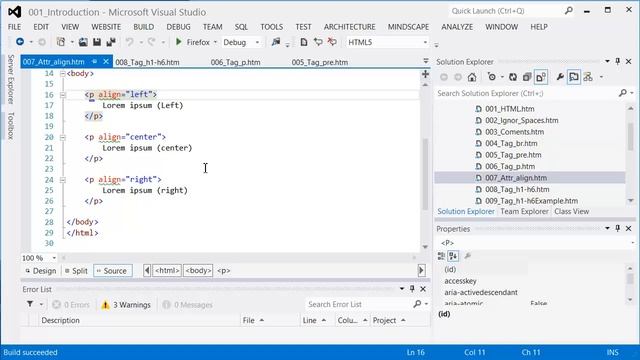Switch to the Team Explorer tab
The image size is (640, 360).
click(x=524, y=211)
